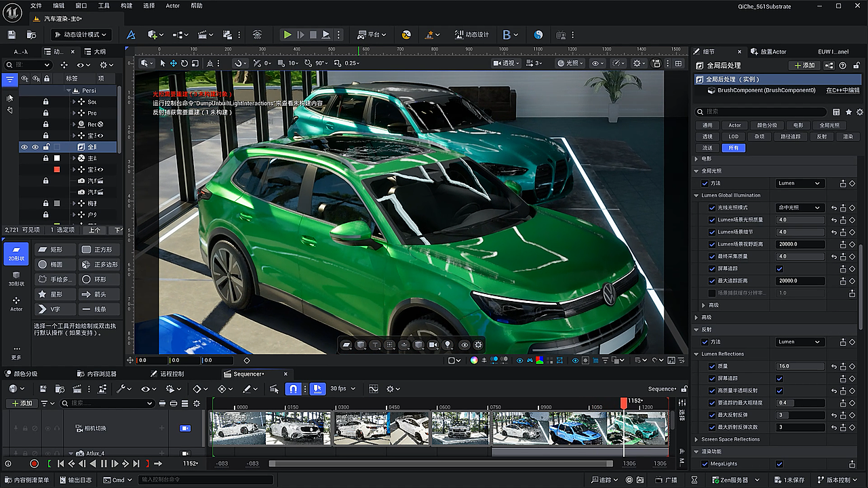Viewport: 868px width, 488px height.
Task: Click the red playhead marker at 1152
Action: (624, 403)
